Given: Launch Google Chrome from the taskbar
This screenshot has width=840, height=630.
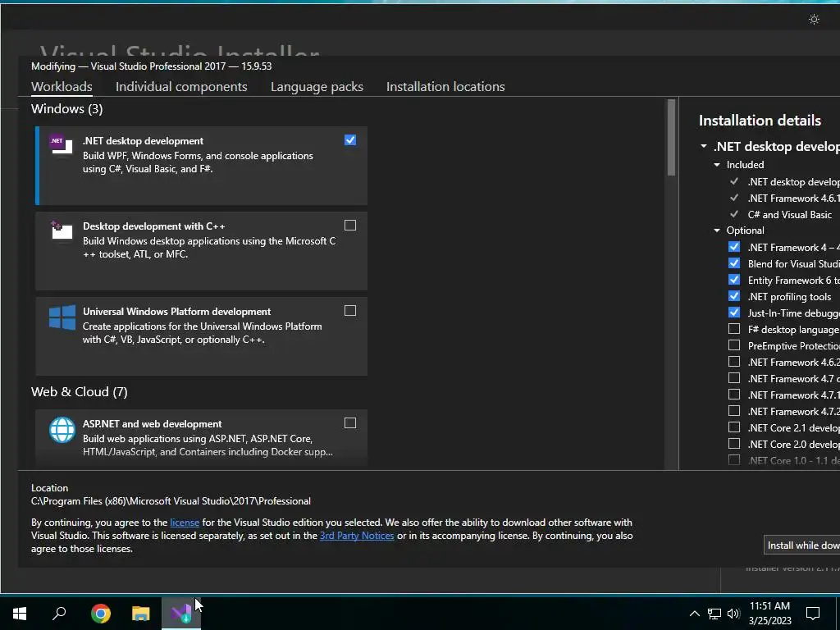Looking at the screenshot, I should (x=100, y=614).
